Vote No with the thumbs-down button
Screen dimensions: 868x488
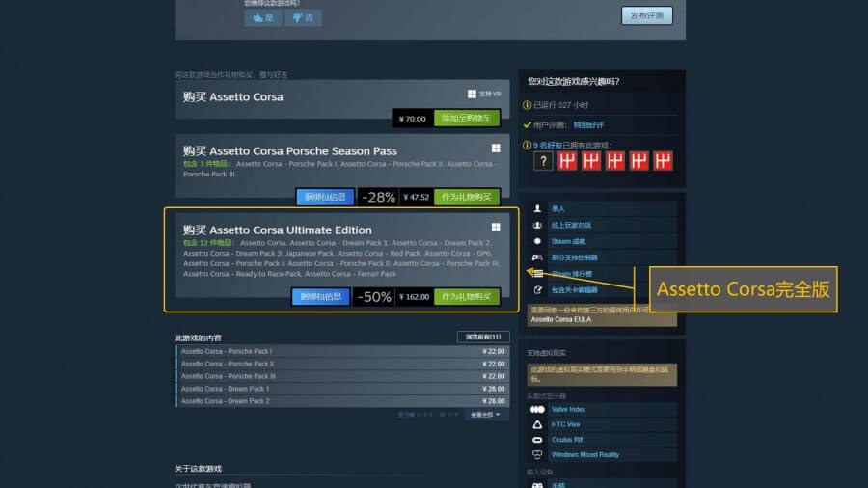point(303,17)
